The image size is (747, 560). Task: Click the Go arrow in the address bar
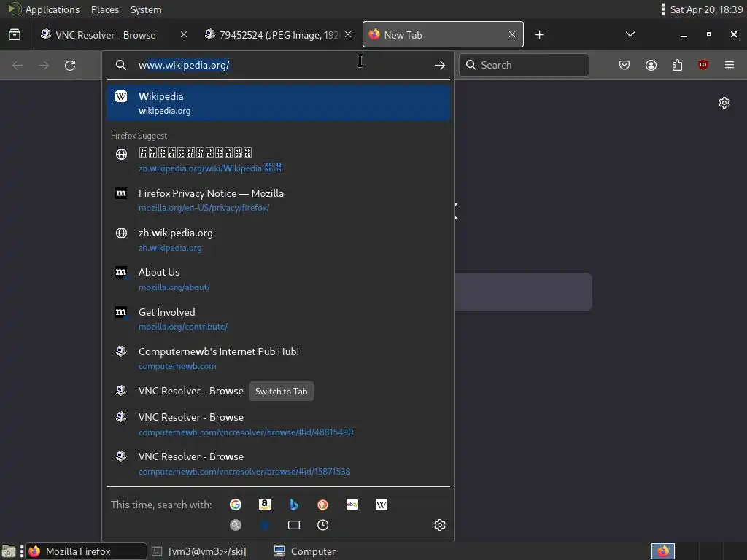(440, 65)
